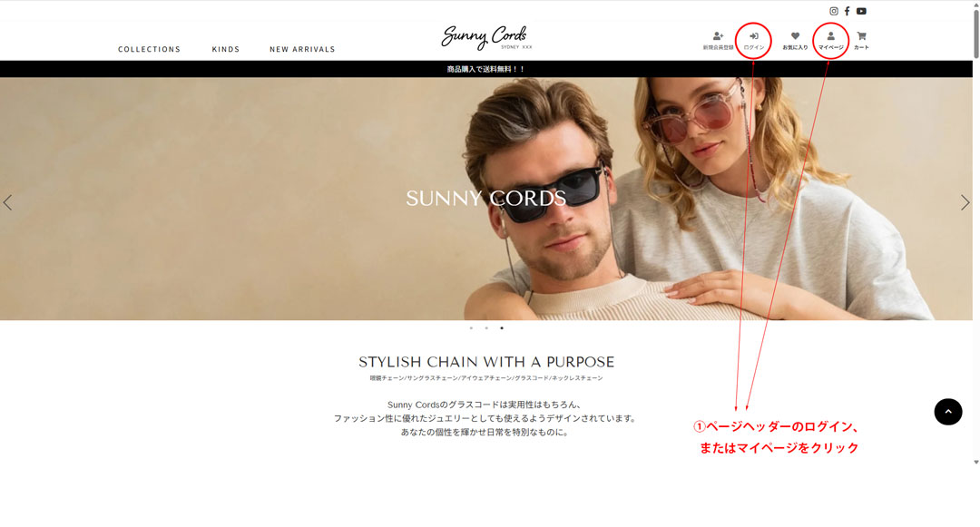Open the NEW ARRIVALS menu
Viewport: 980px width, 527px height.
(302, 49)
